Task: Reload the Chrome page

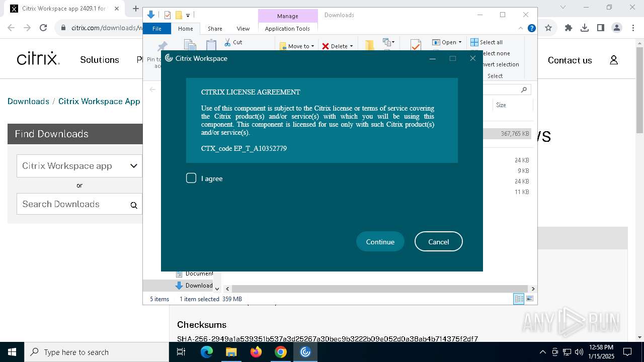Action: pos(43,28)
